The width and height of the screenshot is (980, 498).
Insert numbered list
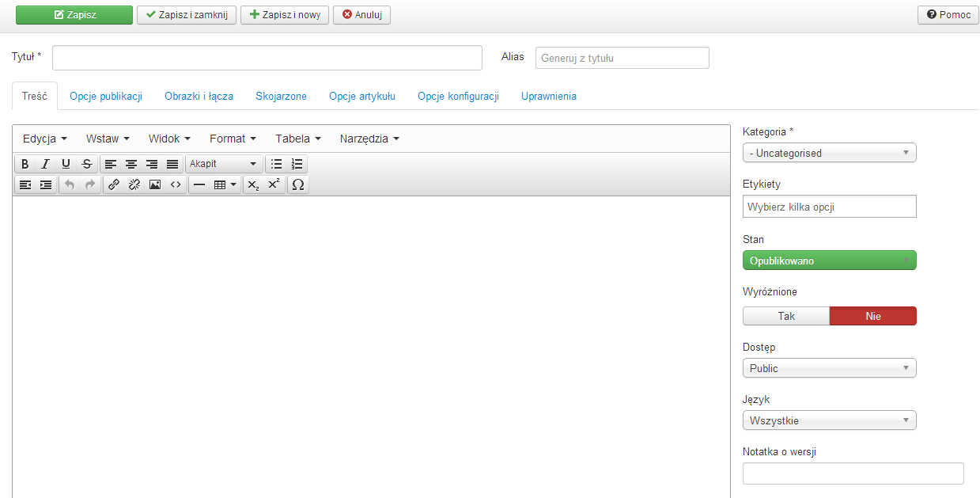297,165
